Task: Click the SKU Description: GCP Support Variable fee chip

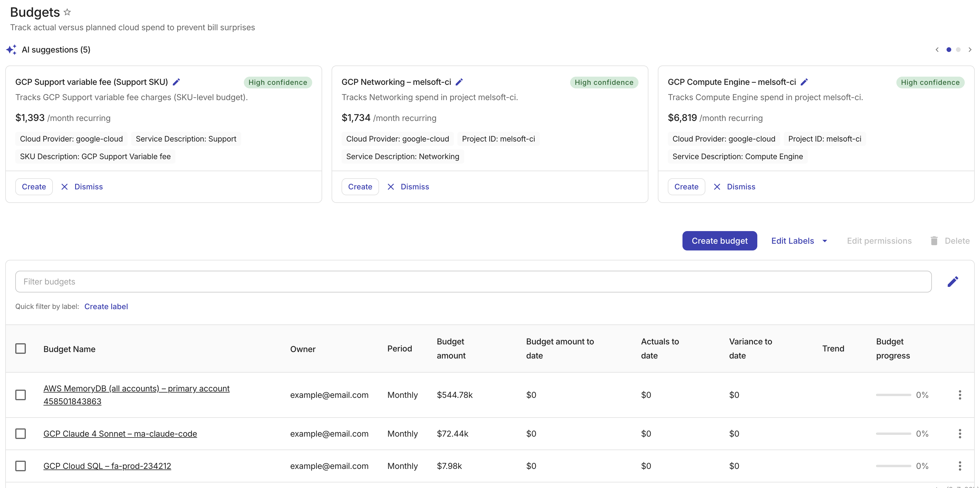Action: 95,157
